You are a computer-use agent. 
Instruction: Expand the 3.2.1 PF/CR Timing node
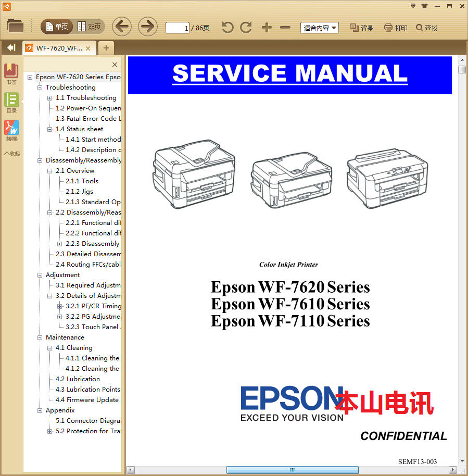point(60,306)
